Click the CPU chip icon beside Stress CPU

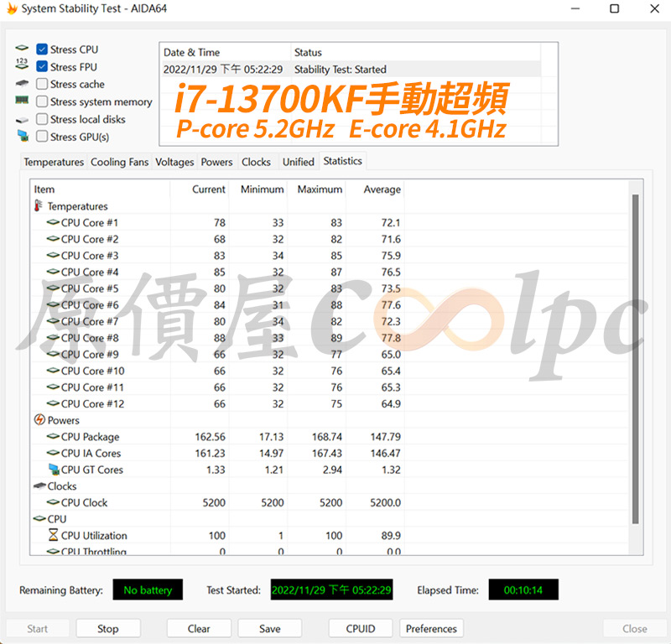[x=22, y=48]
